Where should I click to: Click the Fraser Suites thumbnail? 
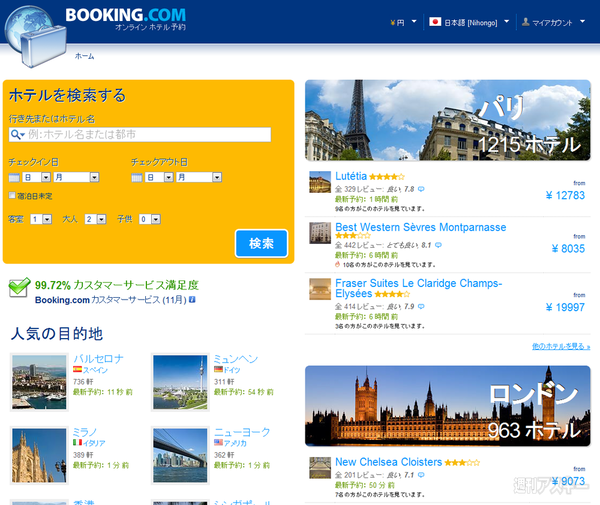pyautogui.click(x=320, y=289)
